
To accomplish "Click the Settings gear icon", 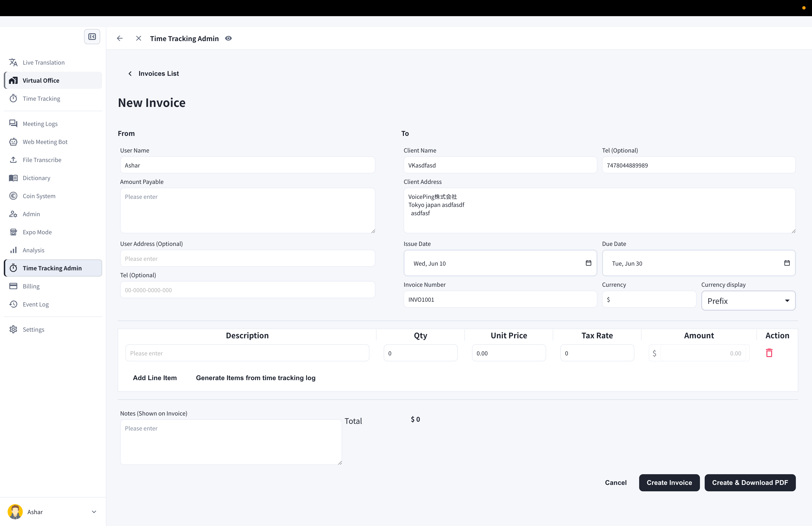I will point(13,329).
